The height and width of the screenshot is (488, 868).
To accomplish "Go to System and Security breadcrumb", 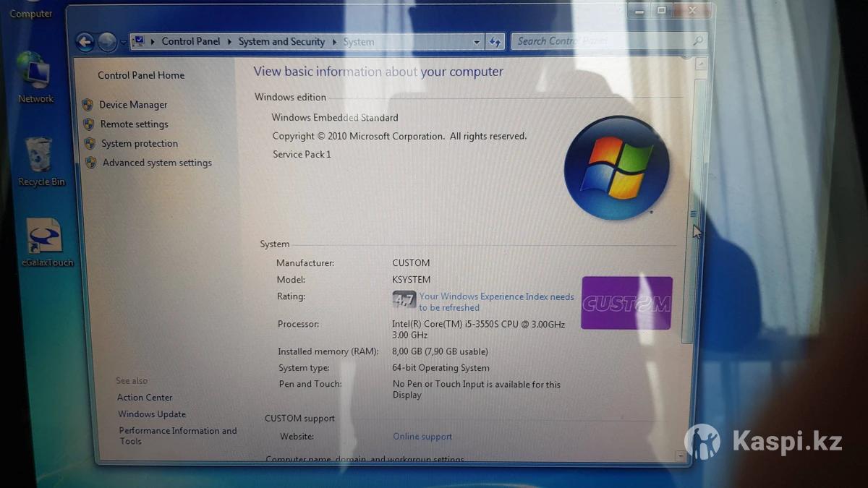I will point(281,42).
